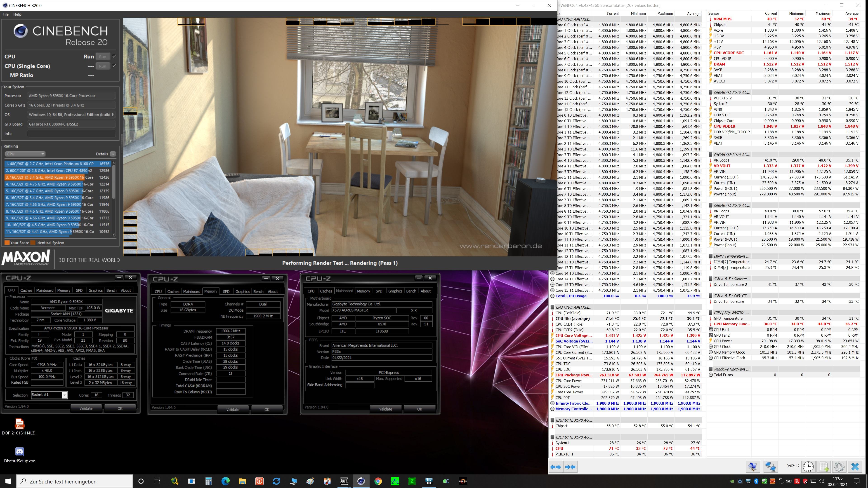This screenshot has width=868, height=488.
Task: Open SPD tab in CPU-Z Memory window
Action: click(226, 291)
